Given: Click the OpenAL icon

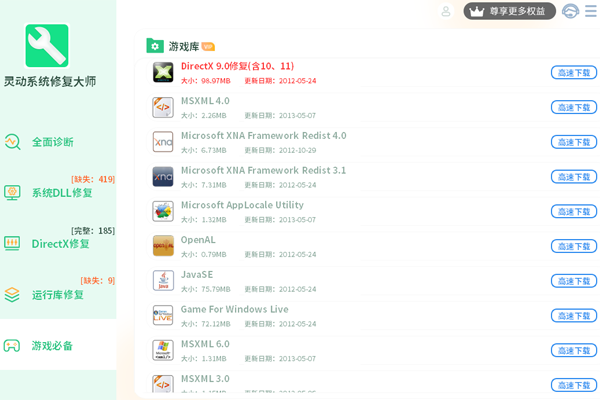Looking at the screenshot, I should point(162,246).
